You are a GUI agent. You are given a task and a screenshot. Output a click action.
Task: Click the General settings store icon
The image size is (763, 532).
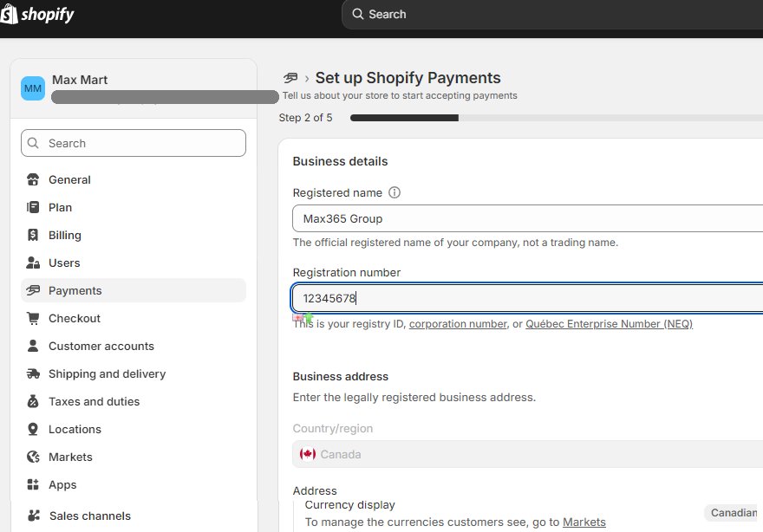tap(33, 180)
